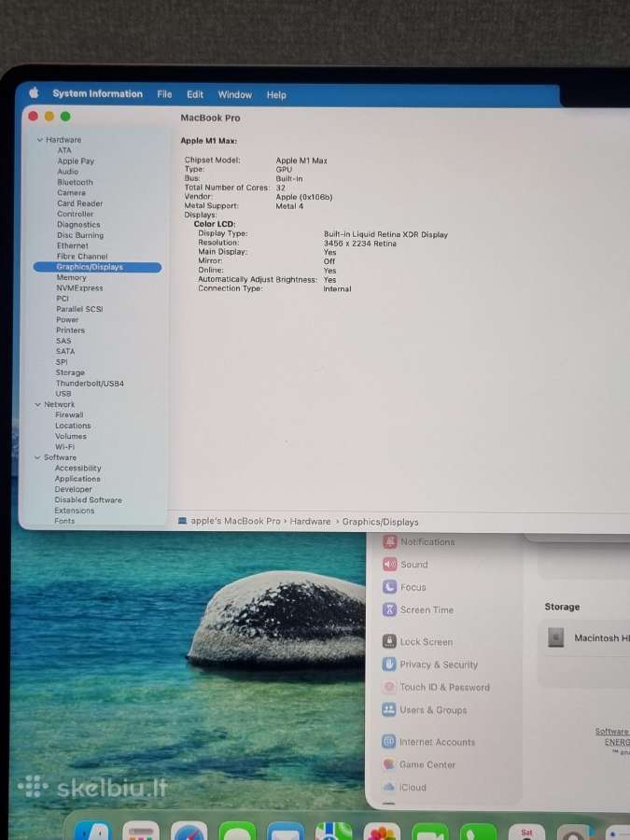
Task: Select Parallel SCSI in the sidebar
Action: pos(79,309)
